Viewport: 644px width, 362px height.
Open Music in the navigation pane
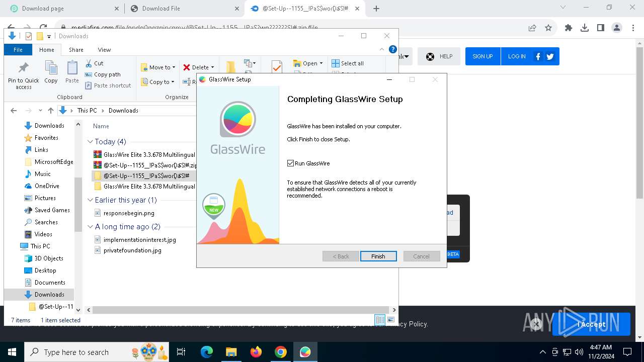pyautogui.click(x=42, y=174)
